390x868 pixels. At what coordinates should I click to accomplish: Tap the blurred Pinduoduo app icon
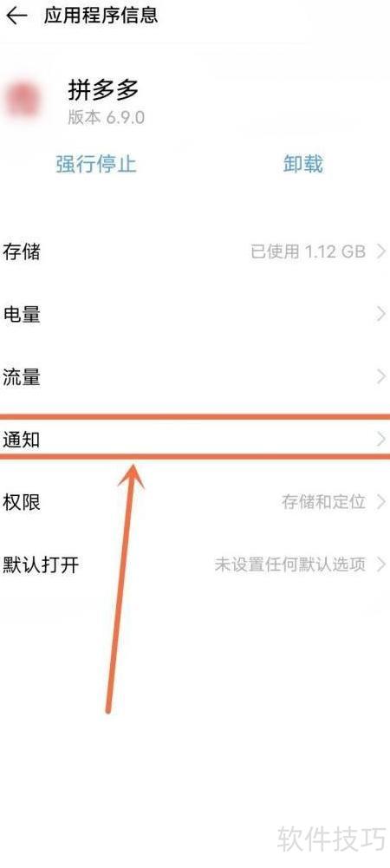[x=23, y=101]
